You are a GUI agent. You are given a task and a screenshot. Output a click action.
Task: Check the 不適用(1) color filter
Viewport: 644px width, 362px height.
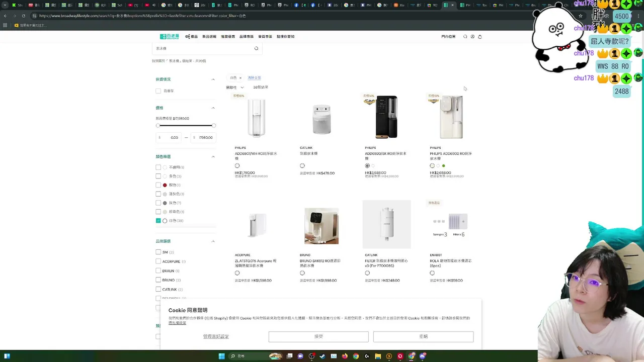coord(158,167)
